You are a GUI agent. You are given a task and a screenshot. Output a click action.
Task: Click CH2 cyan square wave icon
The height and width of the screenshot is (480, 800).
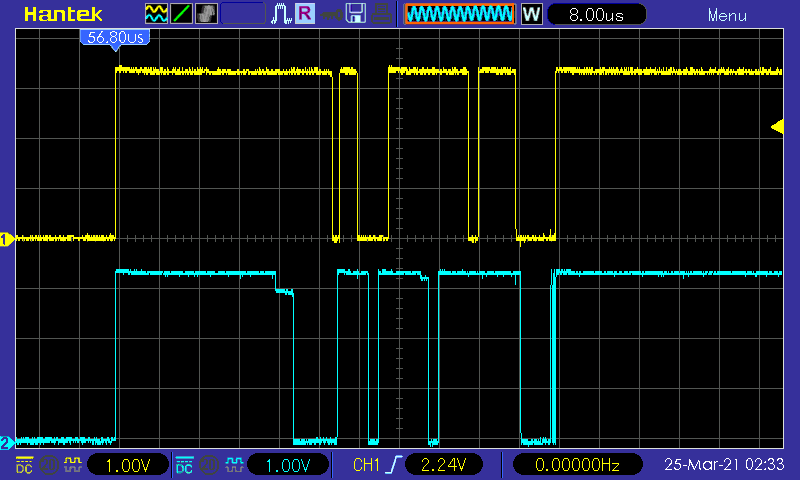233,464
